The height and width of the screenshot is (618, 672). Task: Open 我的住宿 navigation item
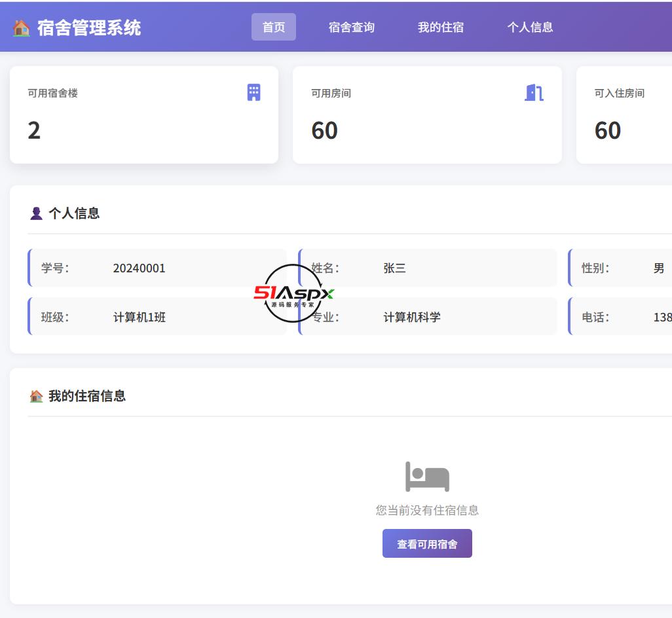pos(441,27)
